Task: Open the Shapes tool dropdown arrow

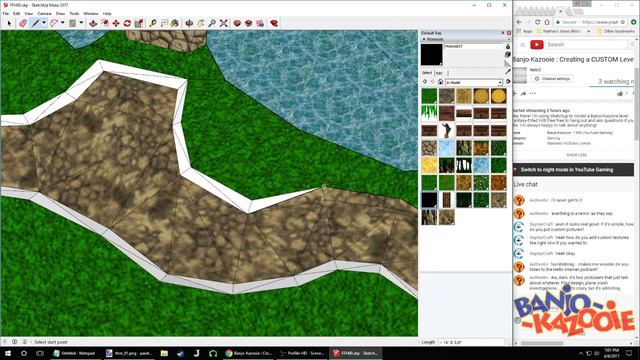Action: (x=81, y=23)
